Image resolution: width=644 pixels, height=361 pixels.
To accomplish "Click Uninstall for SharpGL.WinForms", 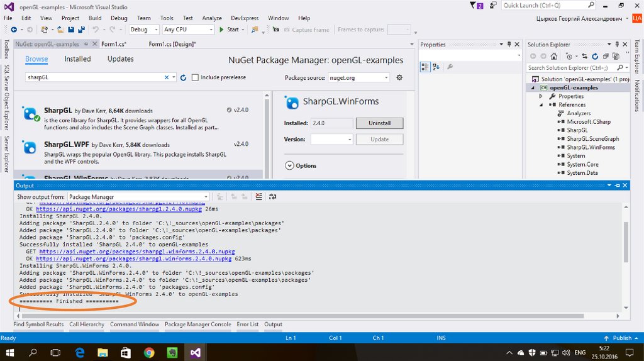I will [x=379, y=123].
